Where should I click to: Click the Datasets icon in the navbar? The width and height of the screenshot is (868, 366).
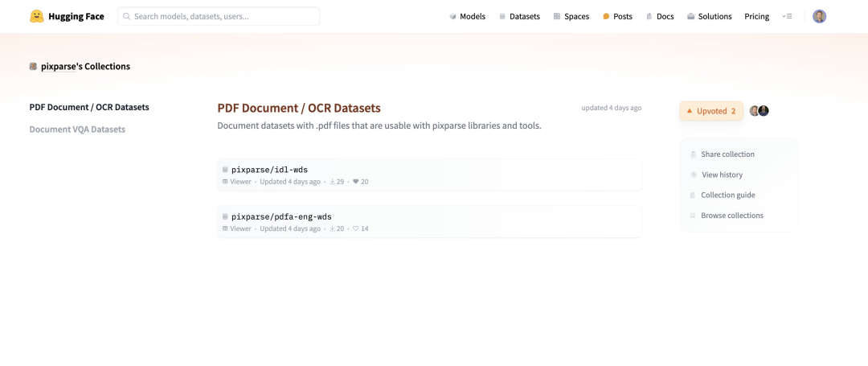coord(502,17)
